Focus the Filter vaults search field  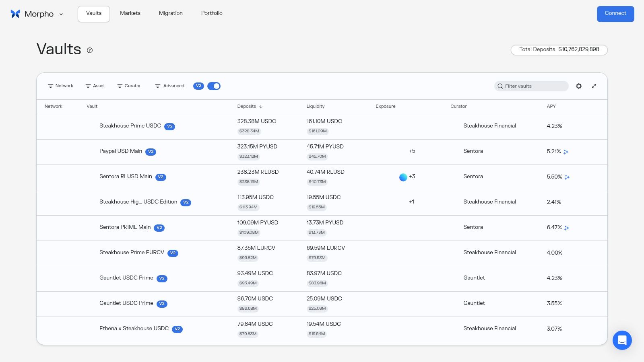[x=531, y=86]
